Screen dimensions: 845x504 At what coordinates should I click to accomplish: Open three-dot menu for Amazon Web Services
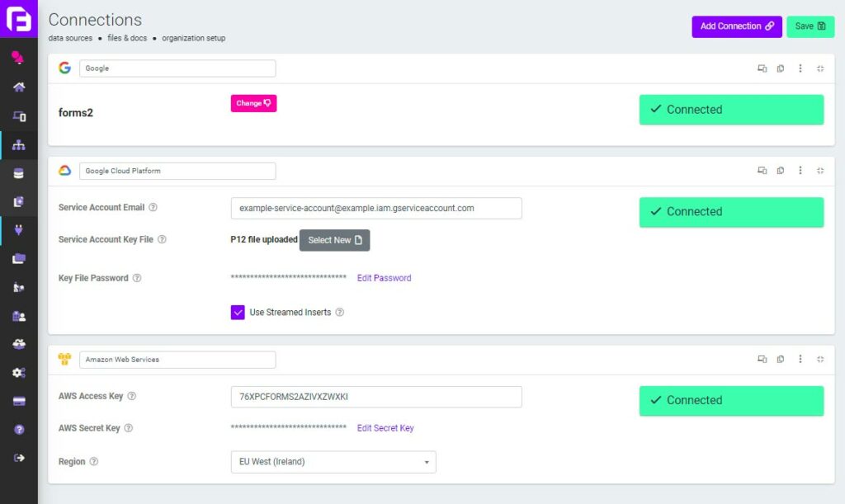pos(800,359)
